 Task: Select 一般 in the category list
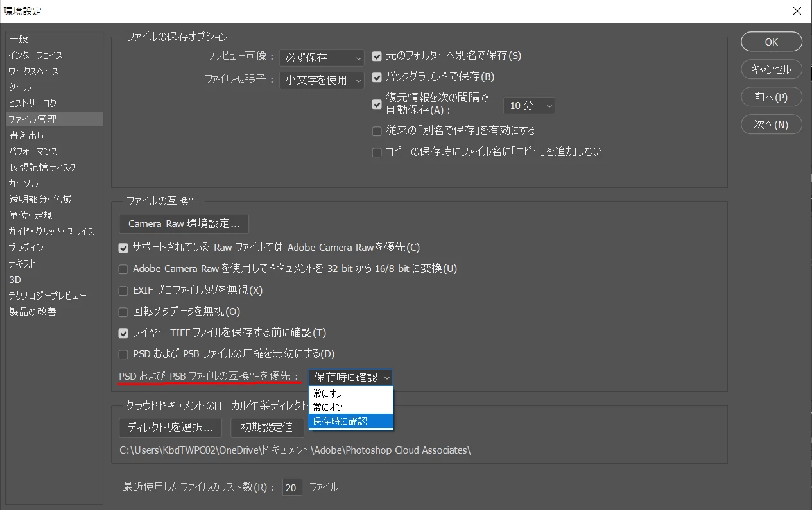coord(54,39)
